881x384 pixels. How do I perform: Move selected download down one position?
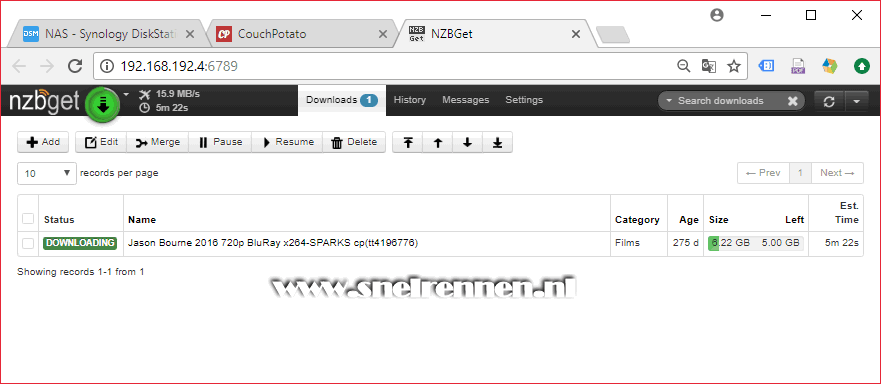point(467,143)
